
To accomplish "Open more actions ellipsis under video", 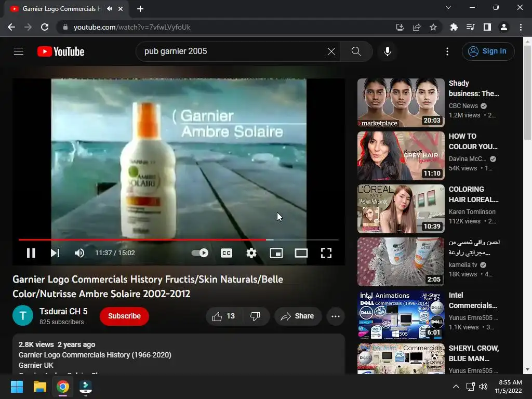I will tap(336, 316).
